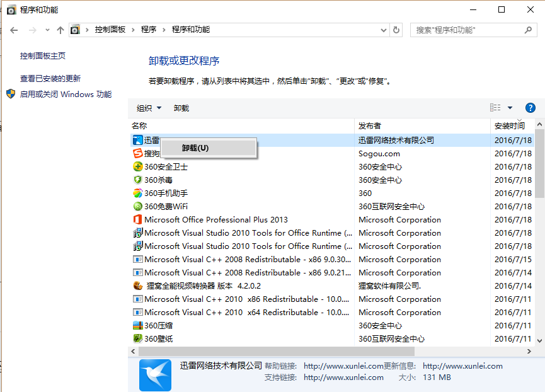
Task: Select the 360安全卫士 row name
Action: tap(166, 167)
